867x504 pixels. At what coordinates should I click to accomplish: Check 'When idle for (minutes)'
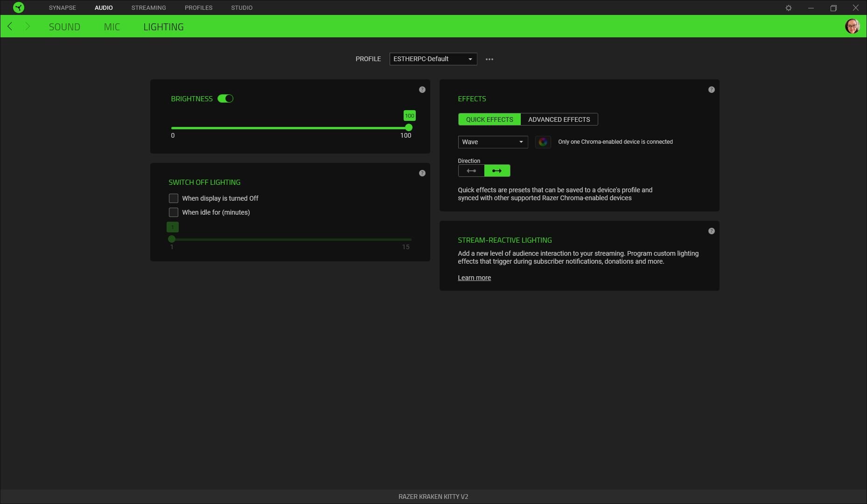click(174, 212)
